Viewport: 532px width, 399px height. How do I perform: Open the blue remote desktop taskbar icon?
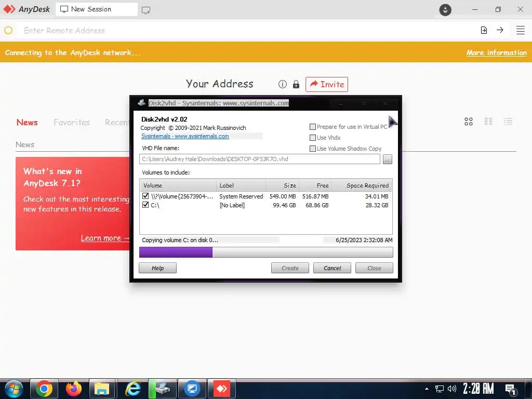point(192,389)
